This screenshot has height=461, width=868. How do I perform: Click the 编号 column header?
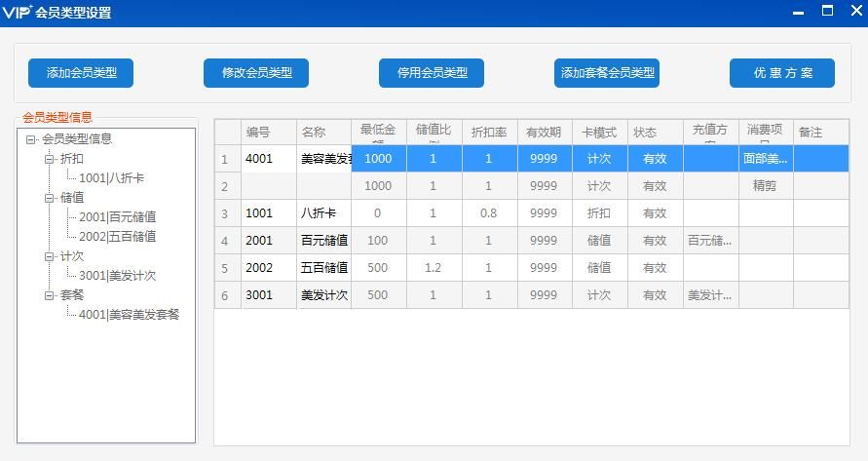[258, 133]
